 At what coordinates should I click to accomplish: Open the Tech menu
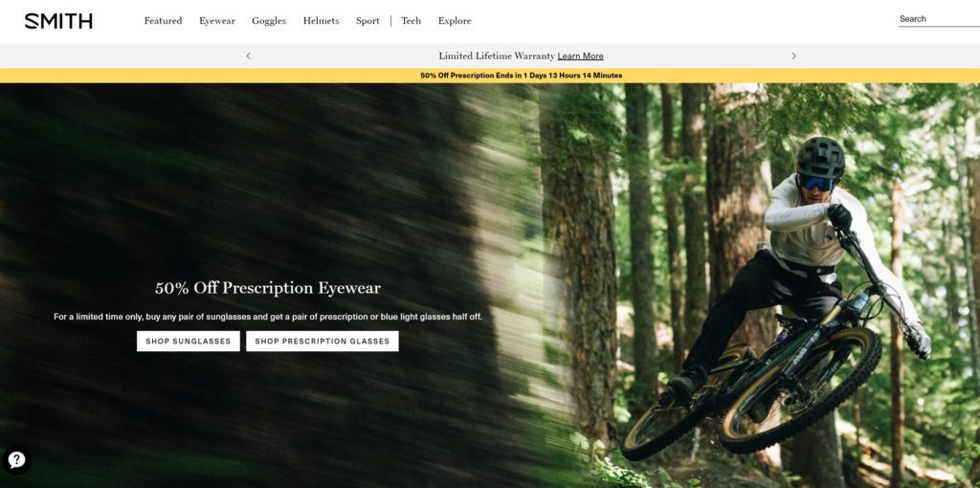pos(411,21)
